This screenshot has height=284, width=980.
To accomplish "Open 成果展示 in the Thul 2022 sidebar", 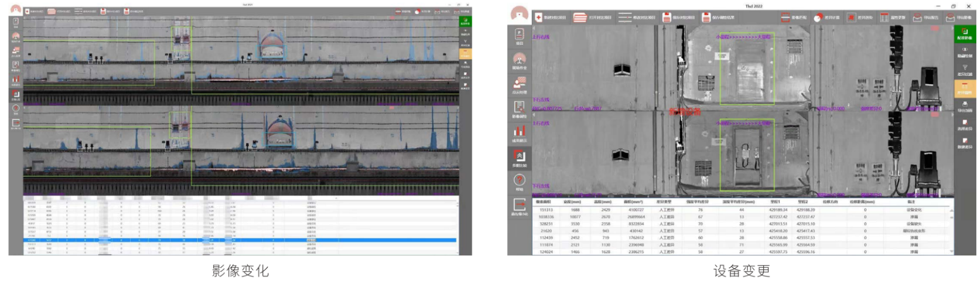I will coord(520,134).
